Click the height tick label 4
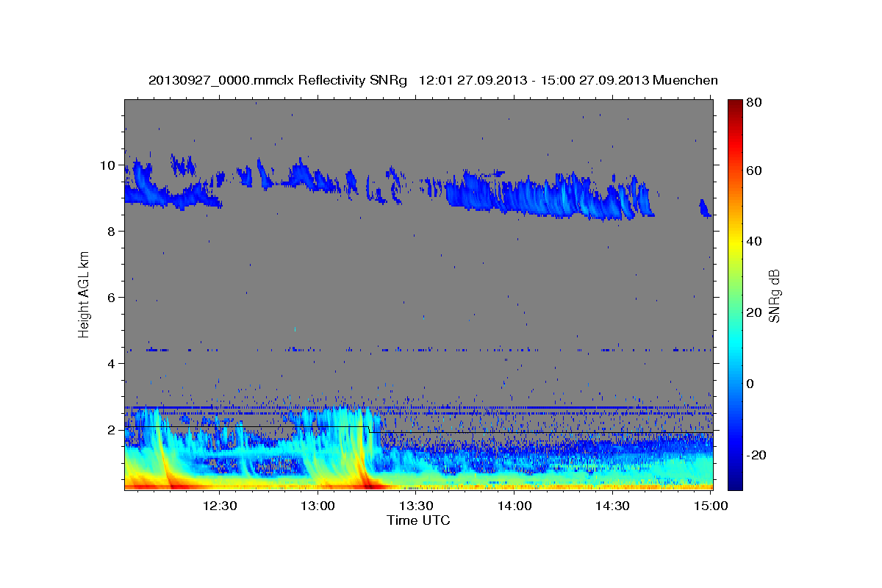Screen dimensions: 882x588 (x=112, y=364)
